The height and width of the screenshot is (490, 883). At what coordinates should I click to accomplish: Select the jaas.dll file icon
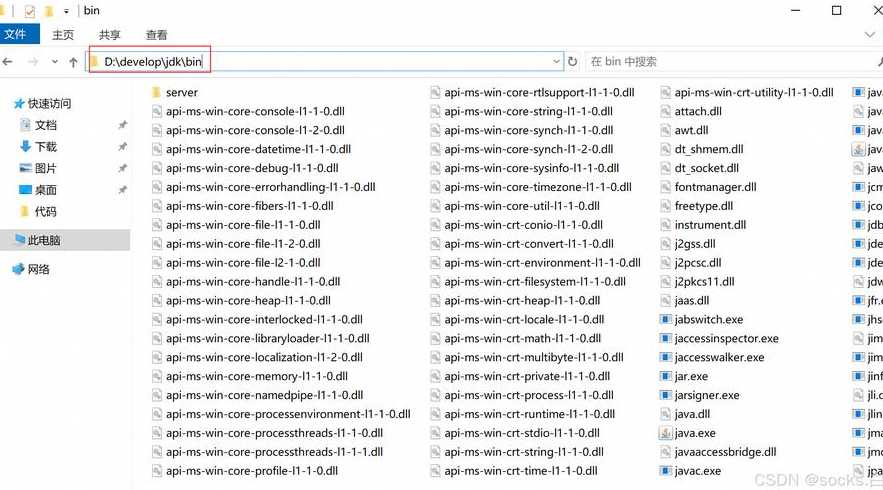pyautogui.click(x=666, y=301)
